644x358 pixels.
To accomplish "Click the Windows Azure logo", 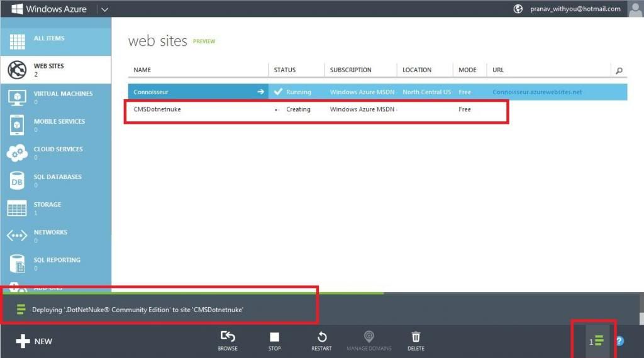I will coord(49,9).
